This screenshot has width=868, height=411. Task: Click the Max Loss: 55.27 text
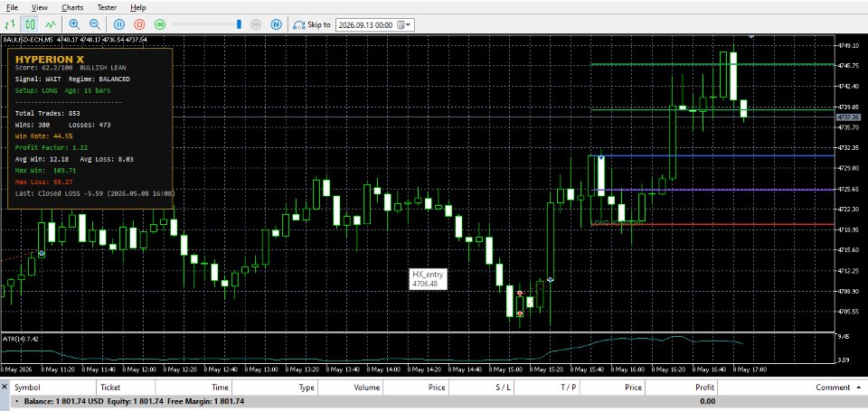[x=43, y=182]
